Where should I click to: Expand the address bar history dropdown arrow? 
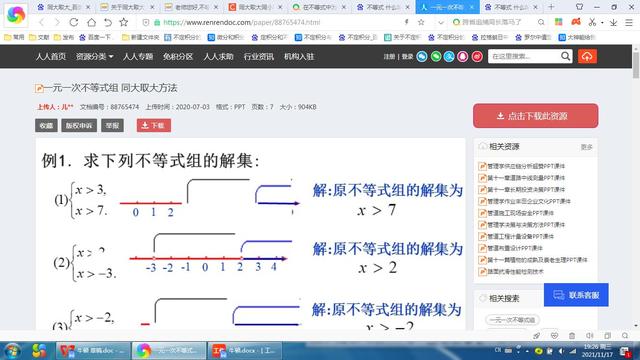click(440, 22)
